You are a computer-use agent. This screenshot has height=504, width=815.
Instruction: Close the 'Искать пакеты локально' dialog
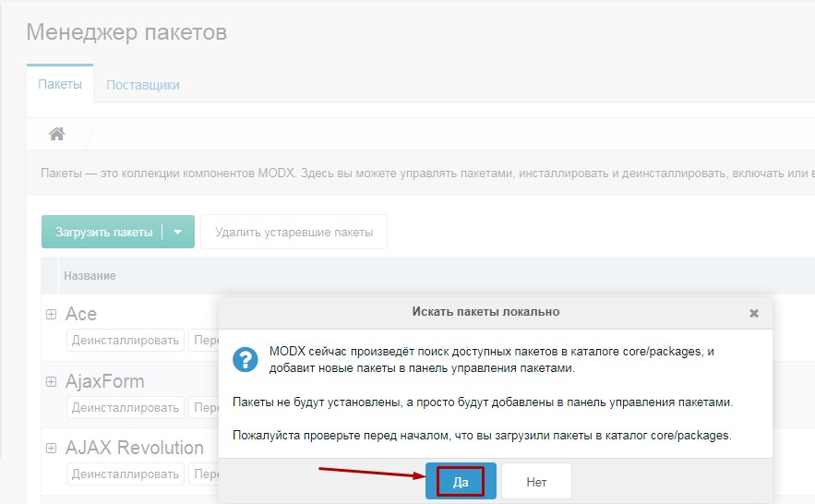[753, 313]
